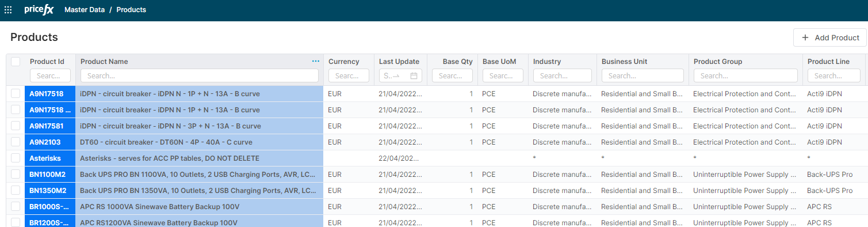Viewport: 868px width, 227px height.
Task: Click the Add Product button
Action: point(829,37)
